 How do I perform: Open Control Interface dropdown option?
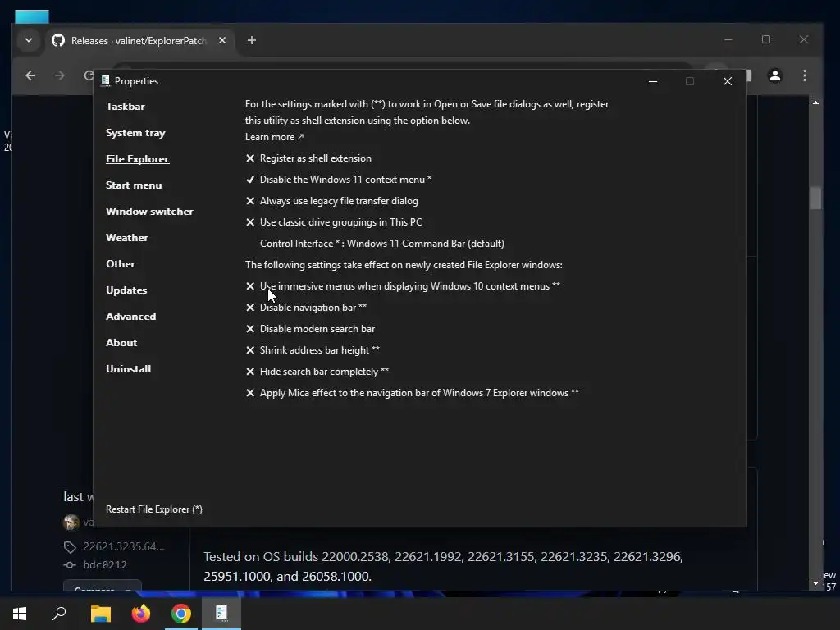click(382, 243)
